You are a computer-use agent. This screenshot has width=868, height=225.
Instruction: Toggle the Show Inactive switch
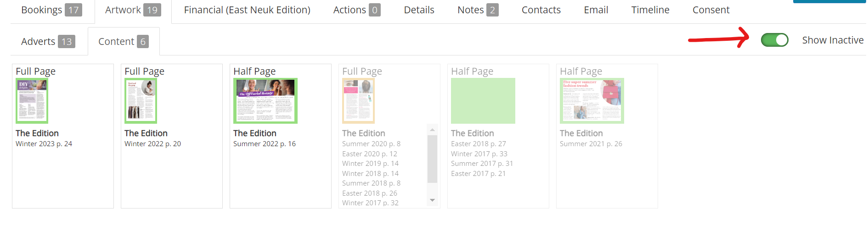pos(774,40)
